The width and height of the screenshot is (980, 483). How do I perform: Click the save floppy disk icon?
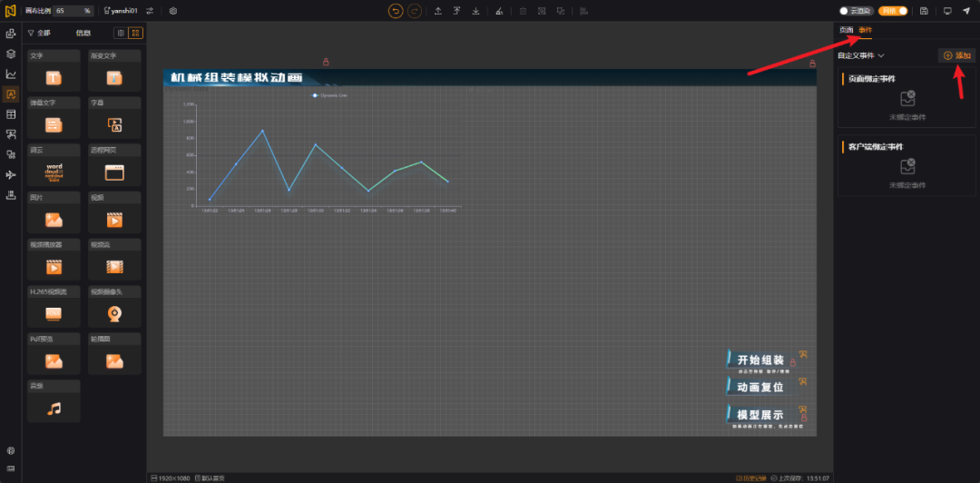(924, 11)
